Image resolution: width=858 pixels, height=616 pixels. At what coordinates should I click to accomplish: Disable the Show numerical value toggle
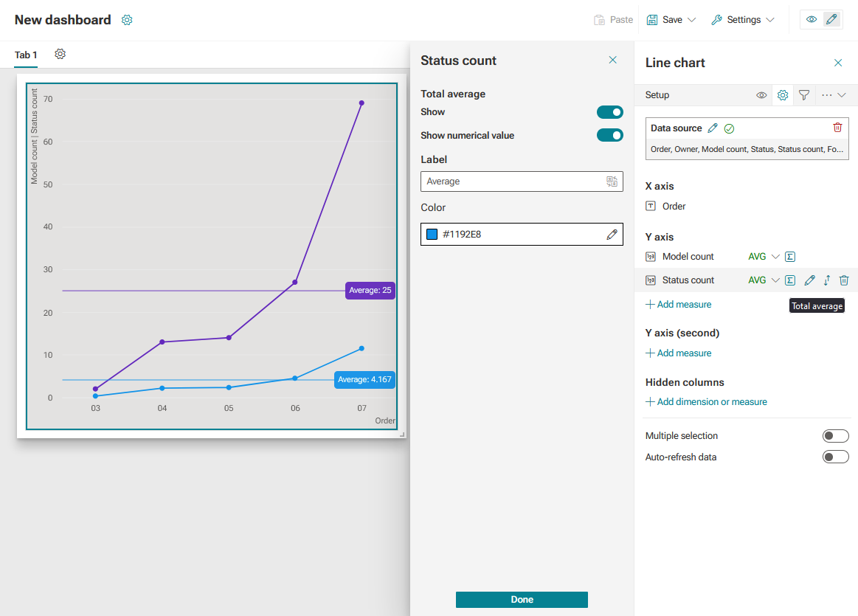point(609,135)
